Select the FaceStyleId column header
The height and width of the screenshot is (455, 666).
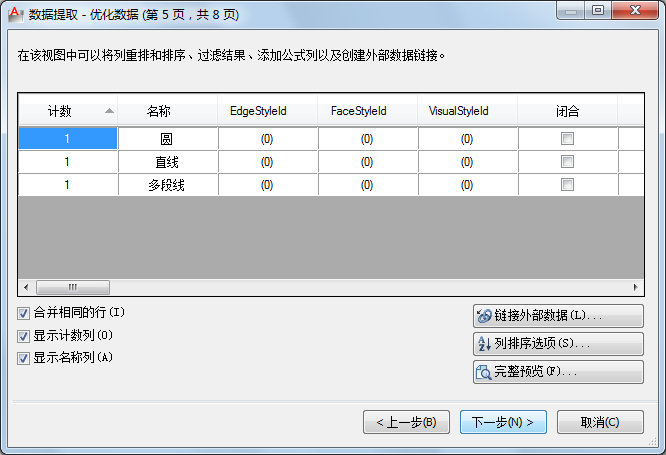point(367,111)
